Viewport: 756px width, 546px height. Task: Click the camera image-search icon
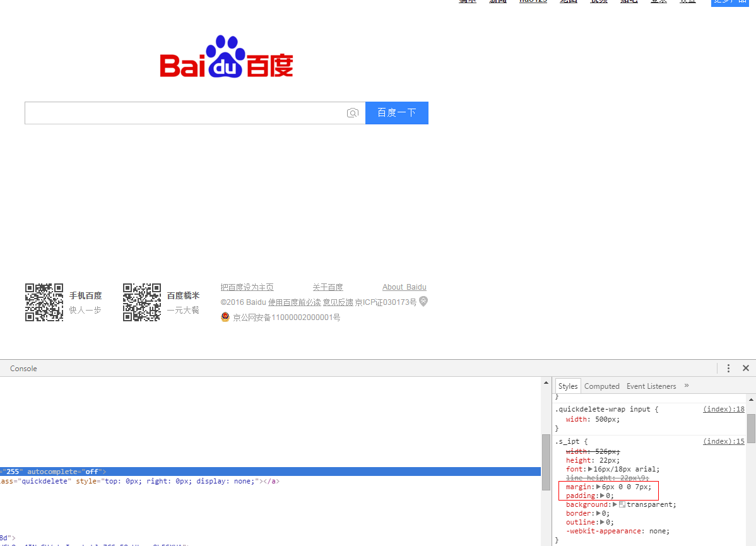(x=353, y=113)
